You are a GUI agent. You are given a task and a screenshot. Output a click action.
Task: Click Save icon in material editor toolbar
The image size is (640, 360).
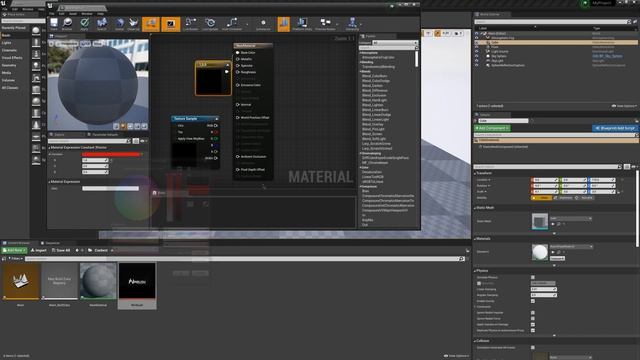coord(54,23)
